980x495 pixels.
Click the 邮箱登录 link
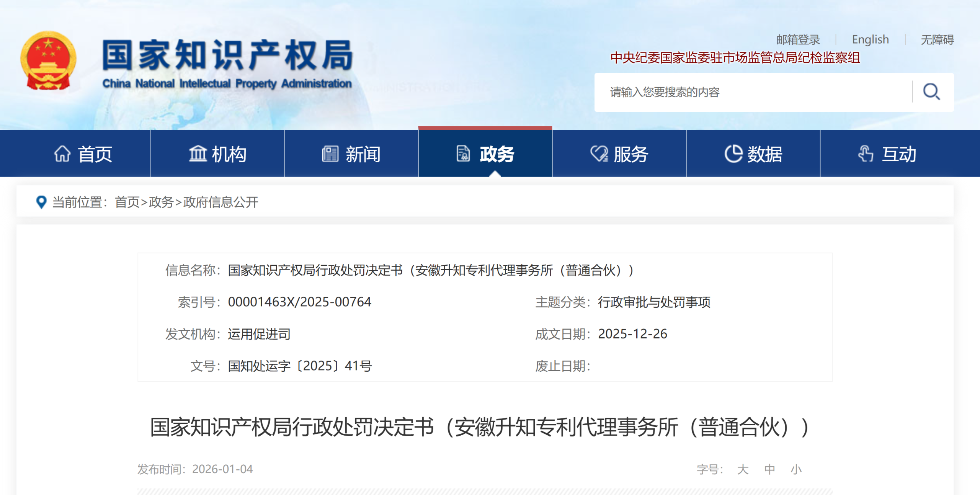(798, 39)
